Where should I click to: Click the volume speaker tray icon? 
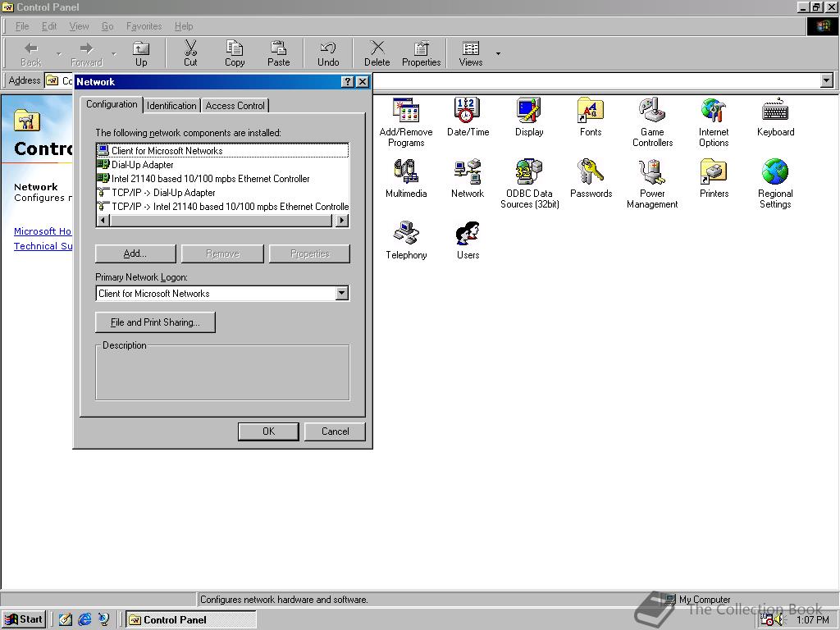[x=779, y=620]
